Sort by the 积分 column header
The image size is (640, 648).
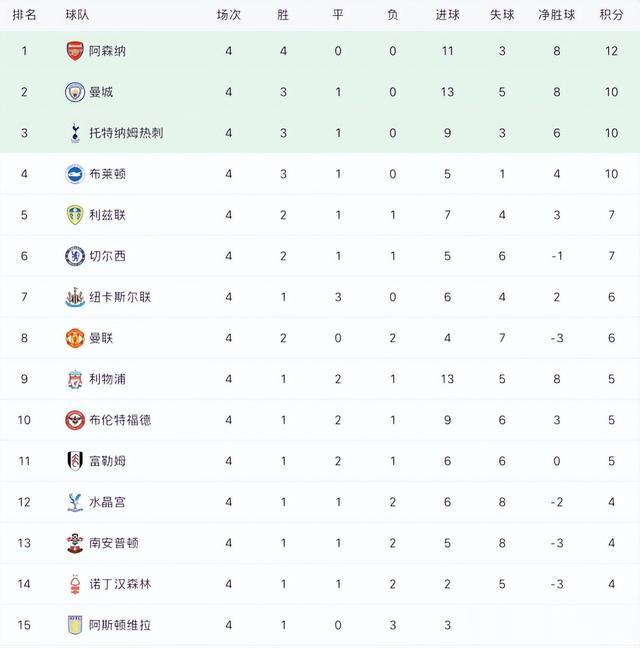[x=611, y=15]
